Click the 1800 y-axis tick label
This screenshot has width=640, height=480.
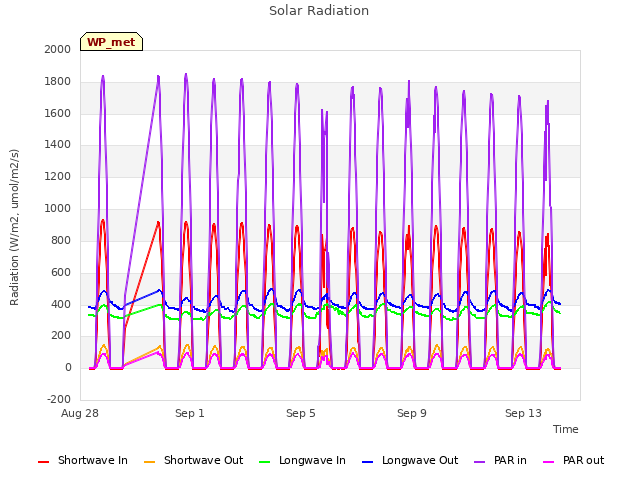point(58,82)
